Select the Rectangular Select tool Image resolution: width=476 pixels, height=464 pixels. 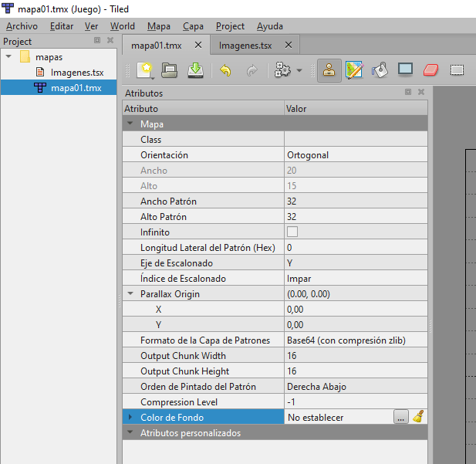coord(457,70)
